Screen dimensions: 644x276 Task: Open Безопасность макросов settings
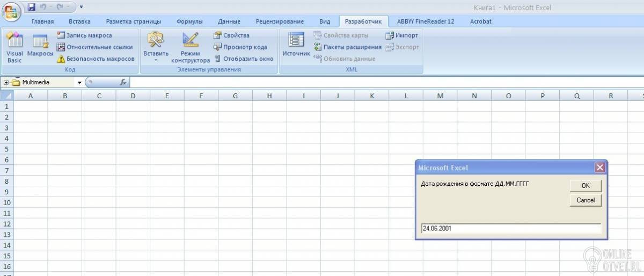point(96,59)
